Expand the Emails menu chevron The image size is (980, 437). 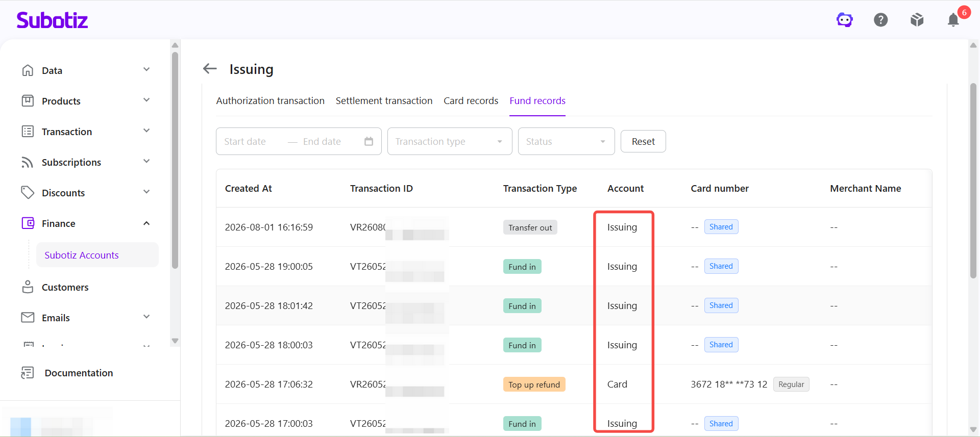coord(146,317)
